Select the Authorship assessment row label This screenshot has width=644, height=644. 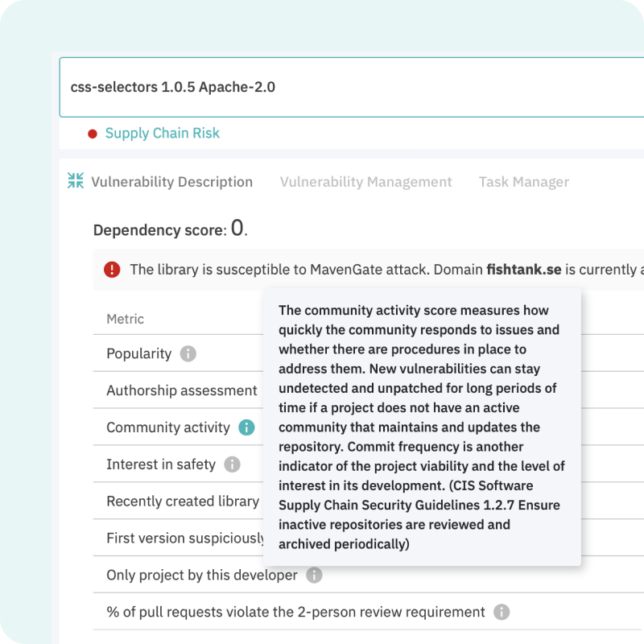click(182, 390)
